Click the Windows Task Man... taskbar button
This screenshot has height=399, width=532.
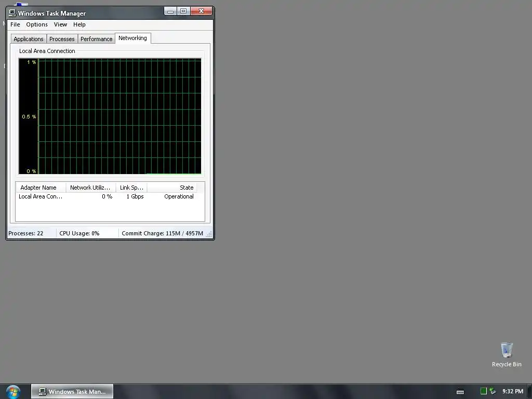[72, 392]
